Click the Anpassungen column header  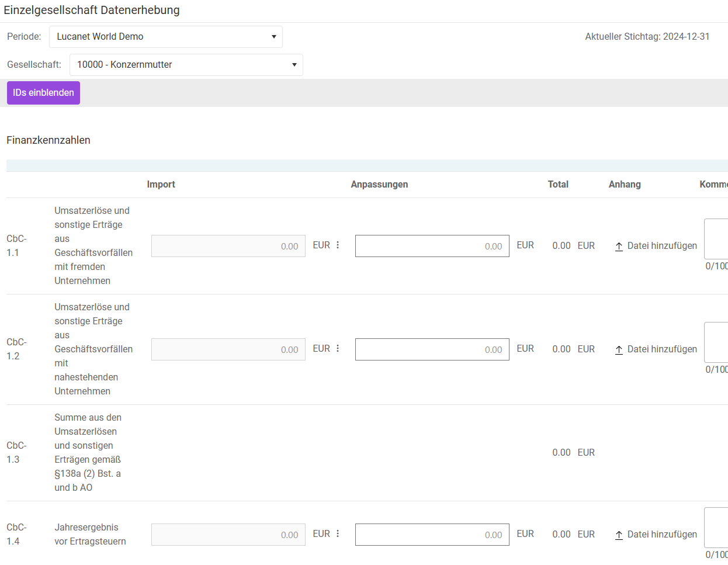point(379,185)
